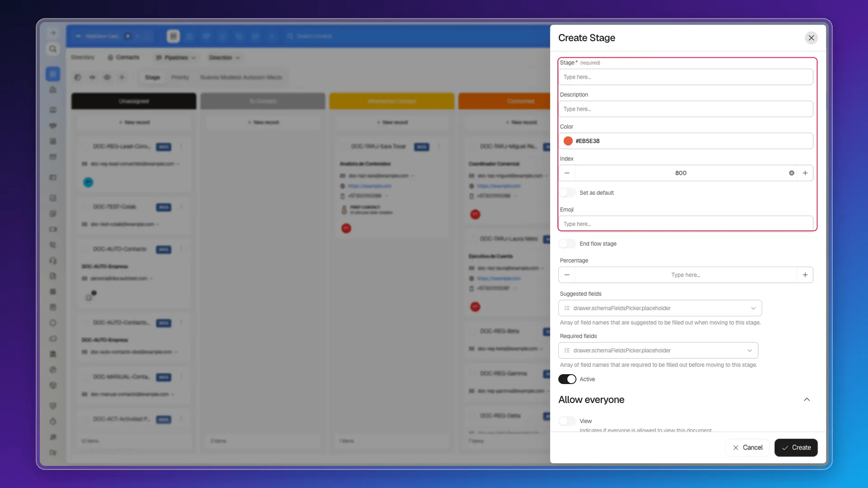Screen dimensions: 868x488
Task: Click the Cancel button
Action: [x=747, y=447]
